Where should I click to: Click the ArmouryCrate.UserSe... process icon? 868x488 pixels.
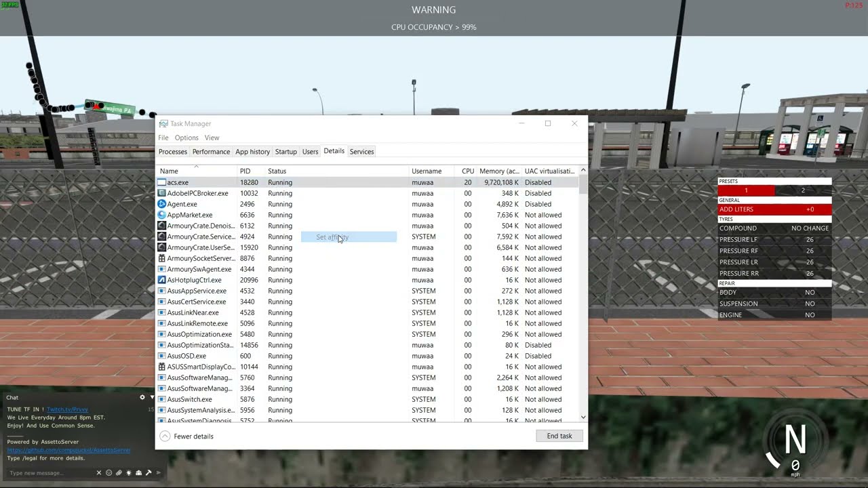162,247
